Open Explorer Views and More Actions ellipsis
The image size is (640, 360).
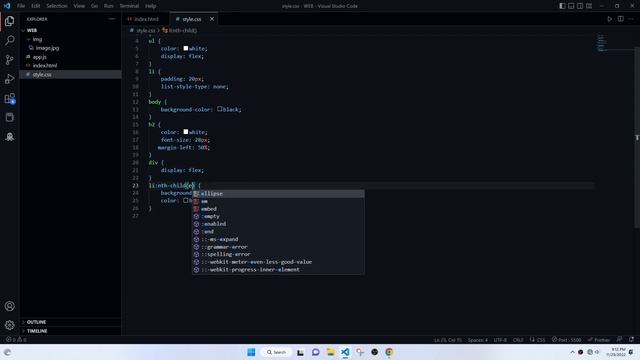112,19
